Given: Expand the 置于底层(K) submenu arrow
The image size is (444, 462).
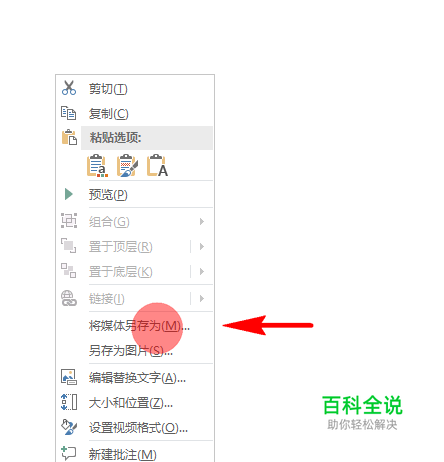Looking at the screenshot, I should (202, 271).
